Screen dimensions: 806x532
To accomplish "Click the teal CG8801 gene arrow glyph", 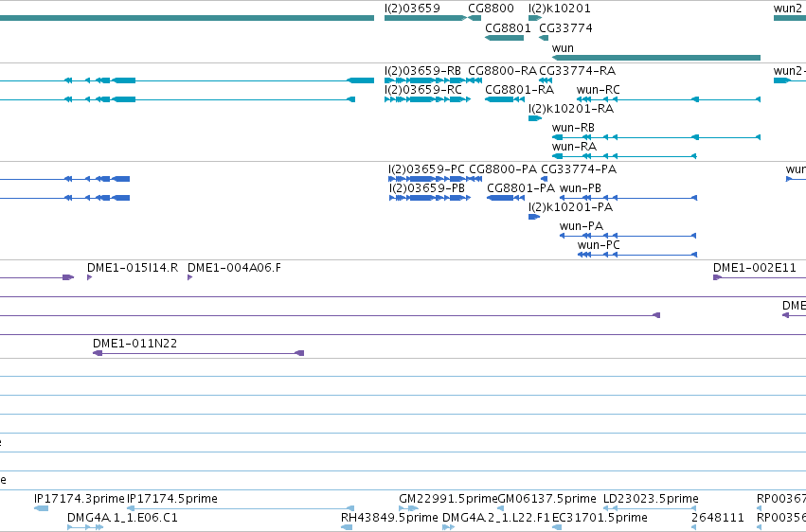I will (x=504, y=38).
